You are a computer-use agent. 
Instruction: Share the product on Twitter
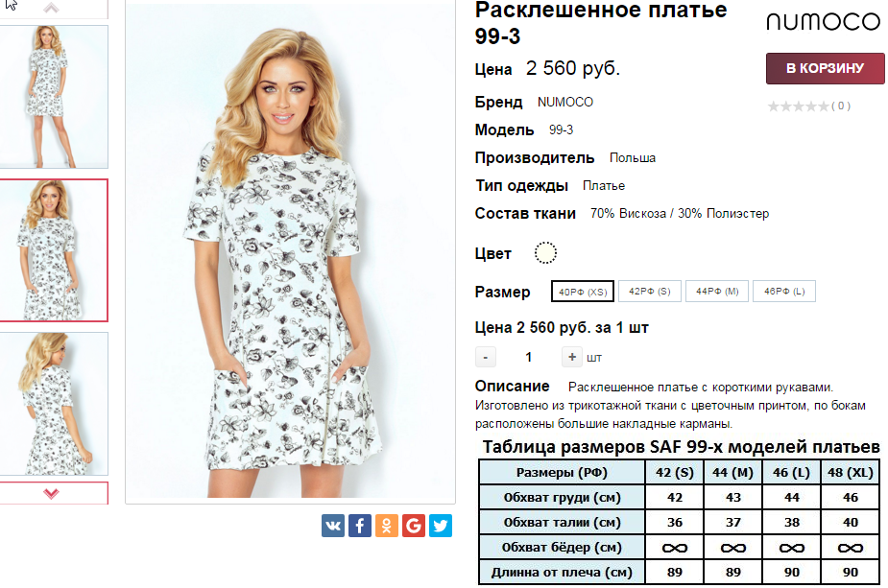pyautogui.click(x=441, y=526)
